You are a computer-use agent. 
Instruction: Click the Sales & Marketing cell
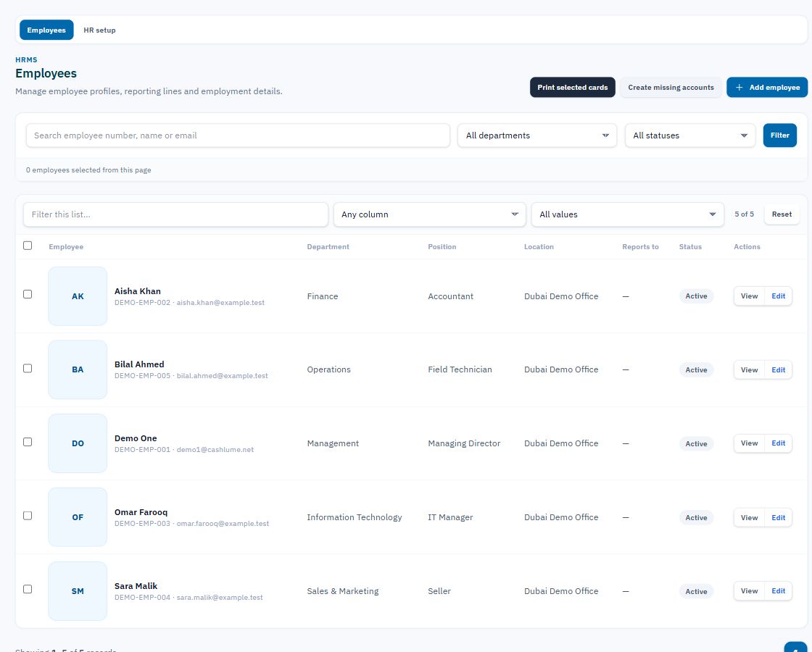coord(343,591)
